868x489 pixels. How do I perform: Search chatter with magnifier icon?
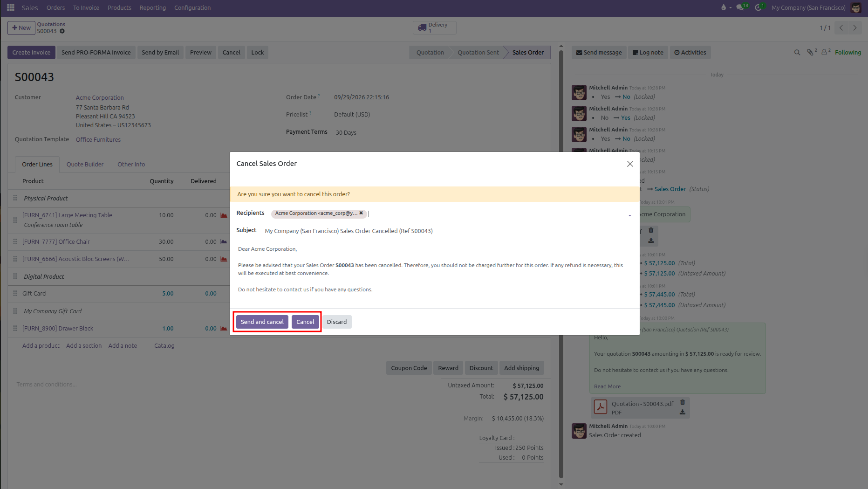(x=797, y=53)
